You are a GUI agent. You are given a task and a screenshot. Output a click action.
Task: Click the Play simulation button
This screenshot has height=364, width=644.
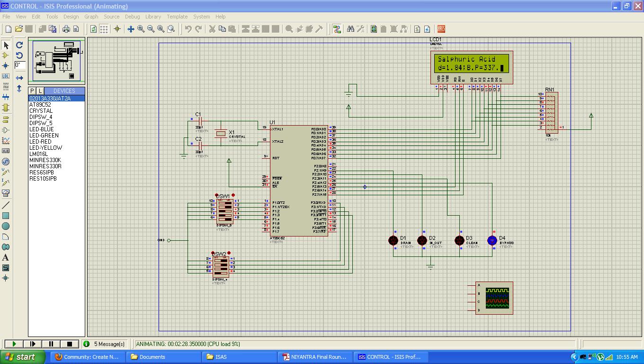point(14,344)
